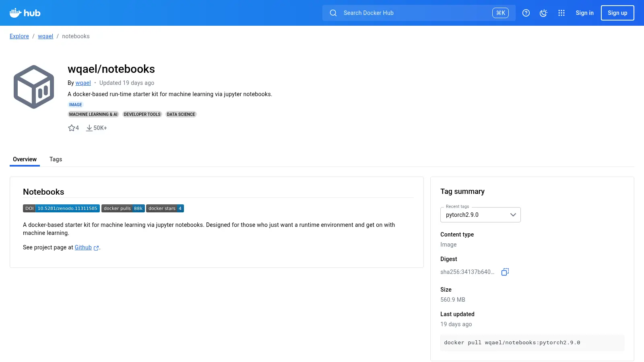Click the 560.9 MB size value
The width and height of the screenshot is (644, 362).
point(453,300)
